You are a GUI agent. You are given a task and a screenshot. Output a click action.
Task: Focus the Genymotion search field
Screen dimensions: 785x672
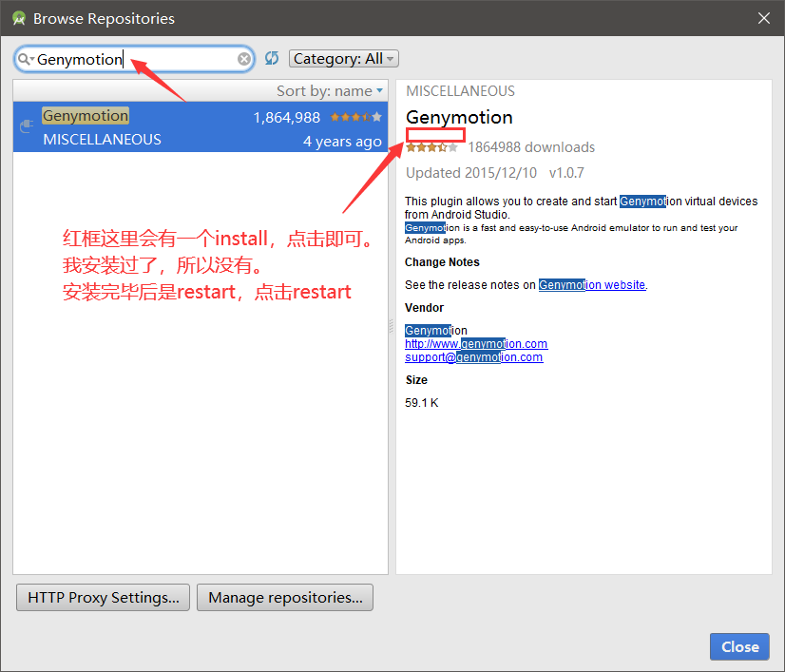click(135, 59)
